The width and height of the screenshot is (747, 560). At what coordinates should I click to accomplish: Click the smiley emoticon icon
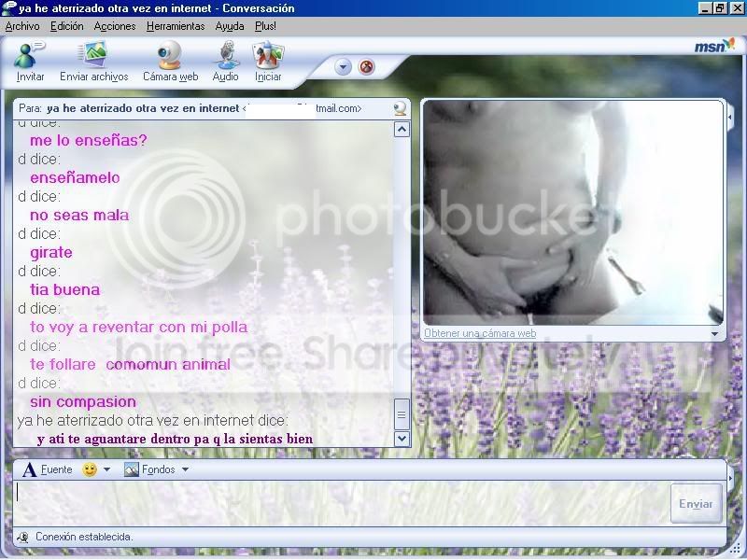90,469
